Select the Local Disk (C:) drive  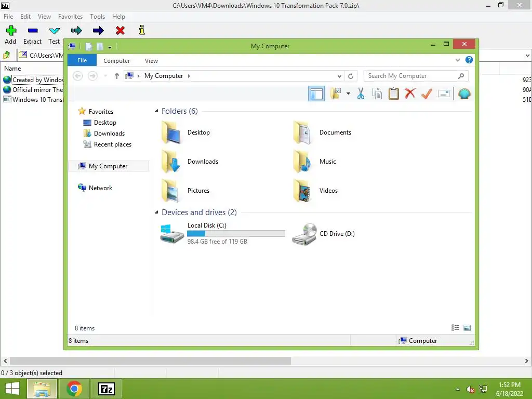click(222, 233)
